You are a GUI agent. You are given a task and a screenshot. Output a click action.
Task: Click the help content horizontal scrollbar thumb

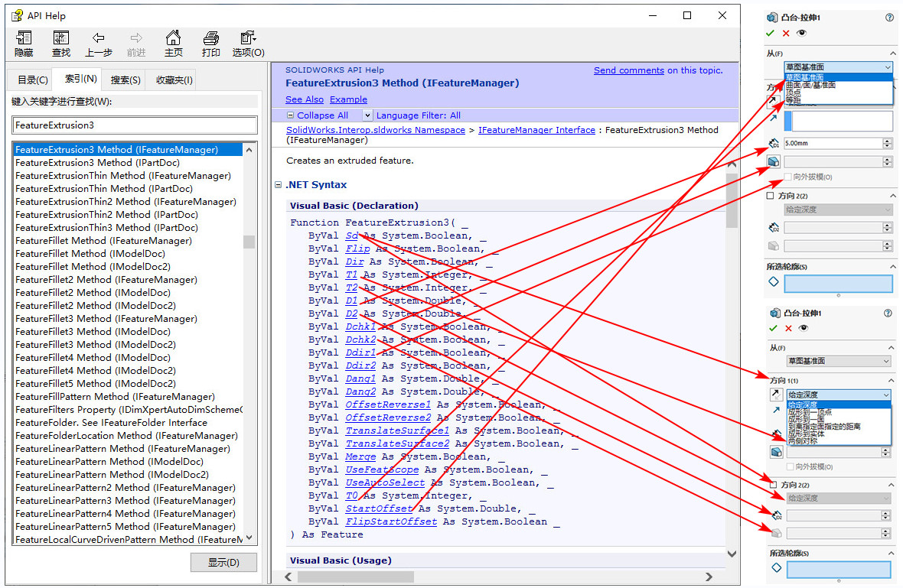[355, 577]
